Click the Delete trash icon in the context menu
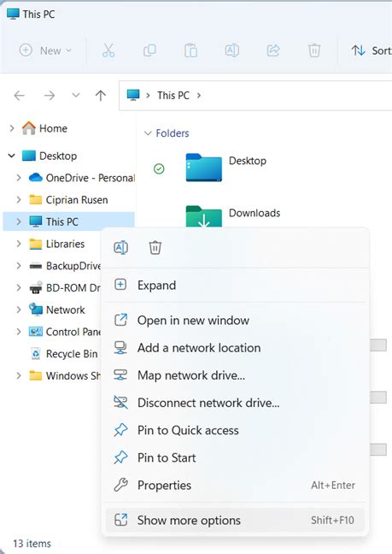The width and height of the screenshot is (392, 554). [155, 247]
